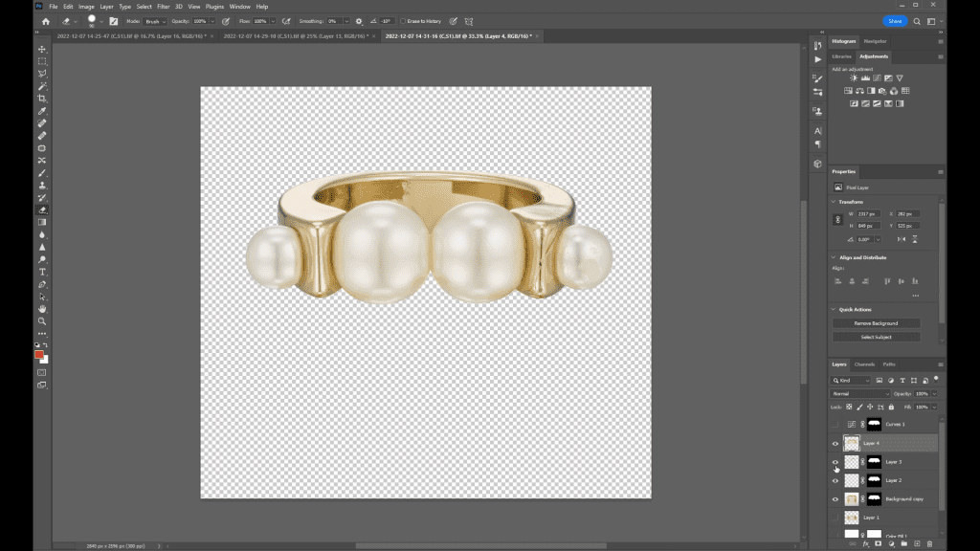980x551 pixels.
Task: Click the foreground red color swatch
Action: (38, 354)
